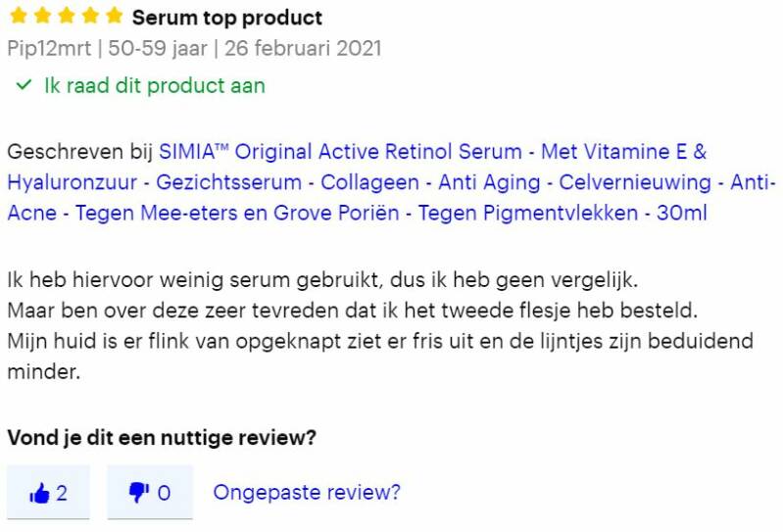This screenshot has width=783, height=532.
Task: Click the 'Geschreven bij' label
Action: pyautogui.click(x=79, y=152)
